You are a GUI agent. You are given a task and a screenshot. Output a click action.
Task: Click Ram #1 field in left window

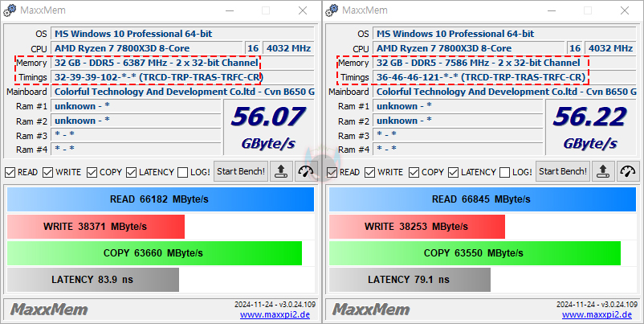click(136, 106)
